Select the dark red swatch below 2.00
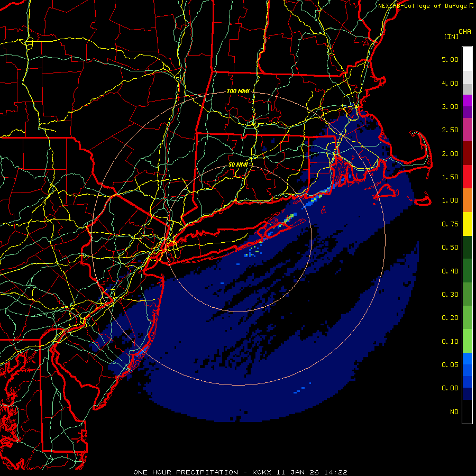 click(467, 153)
